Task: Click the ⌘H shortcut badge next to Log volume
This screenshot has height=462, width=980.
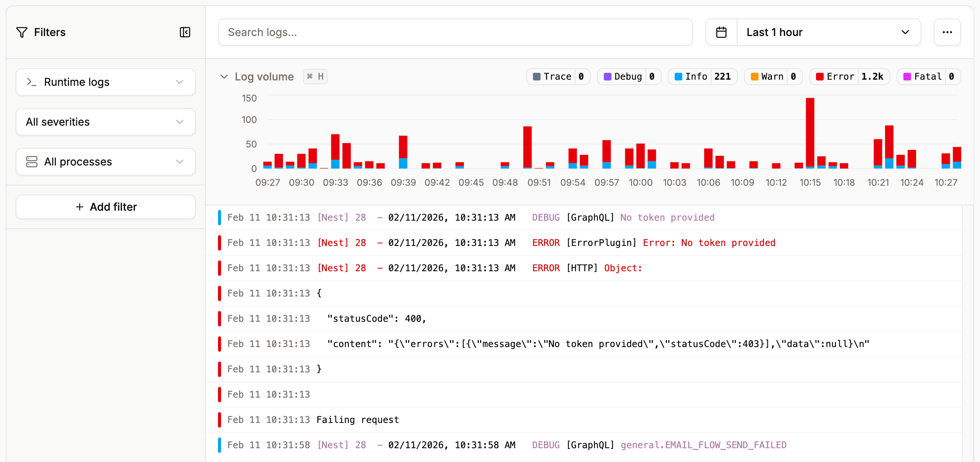Action: 315,76
